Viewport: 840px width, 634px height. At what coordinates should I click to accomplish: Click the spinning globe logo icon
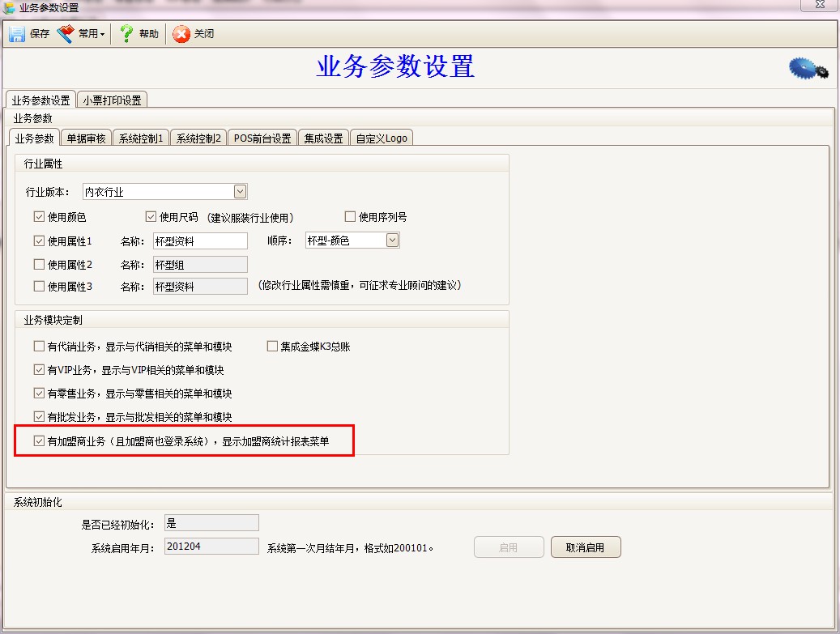coord(806,70)
